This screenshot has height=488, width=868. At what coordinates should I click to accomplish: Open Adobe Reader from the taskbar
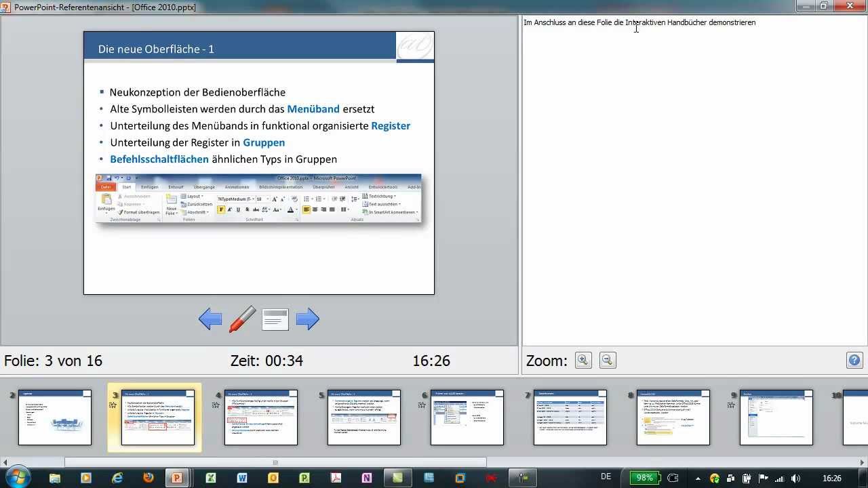(336, 478)
